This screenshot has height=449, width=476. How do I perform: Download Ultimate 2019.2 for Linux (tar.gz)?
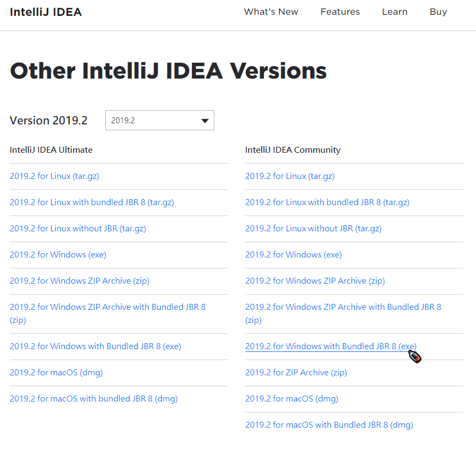[x=55, y=176]
